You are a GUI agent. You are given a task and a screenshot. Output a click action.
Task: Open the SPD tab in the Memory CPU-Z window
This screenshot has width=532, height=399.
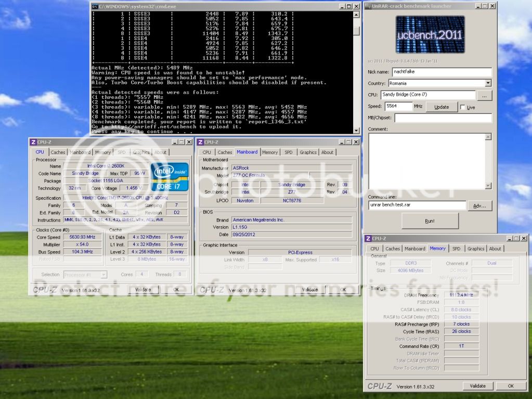tap(456, 249)
